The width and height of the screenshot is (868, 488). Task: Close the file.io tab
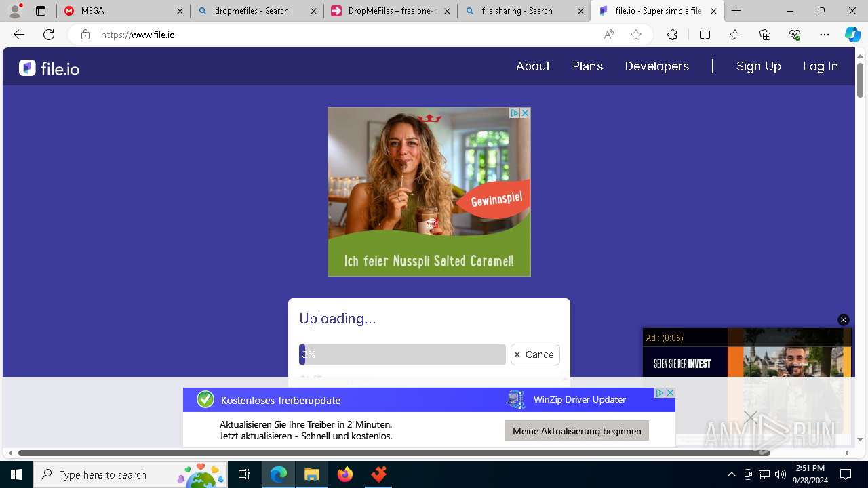(713, 11)
